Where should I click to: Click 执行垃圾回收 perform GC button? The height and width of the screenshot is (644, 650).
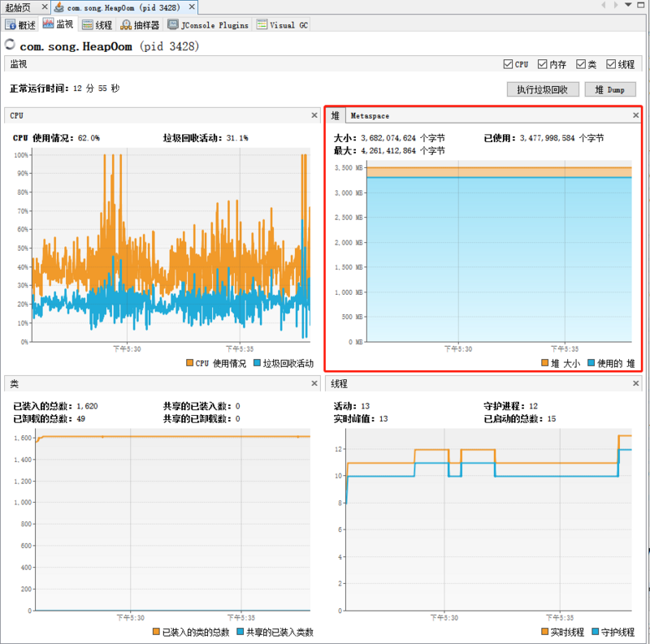tap(543, 89)
